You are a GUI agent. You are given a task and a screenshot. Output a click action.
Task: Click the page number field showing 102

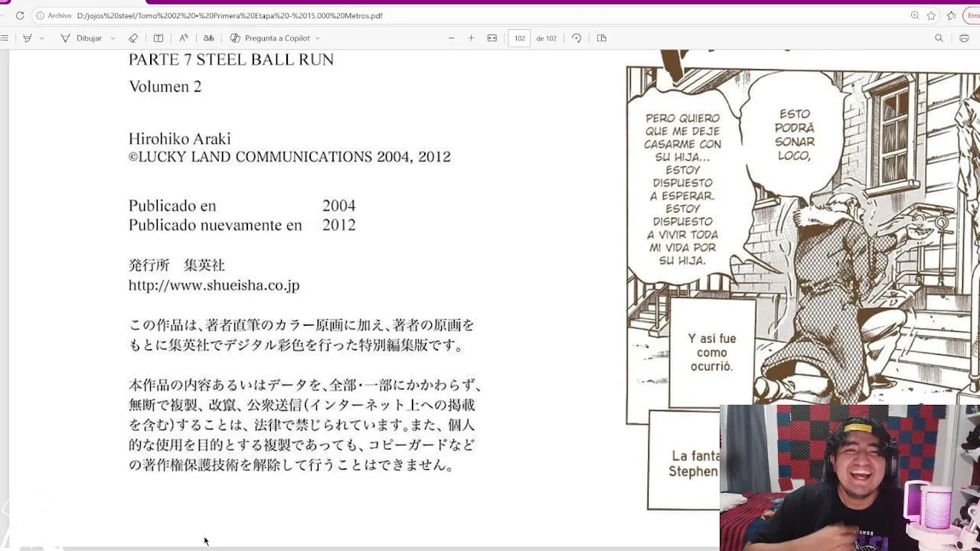pyautogui.click(x=519, y=38)
